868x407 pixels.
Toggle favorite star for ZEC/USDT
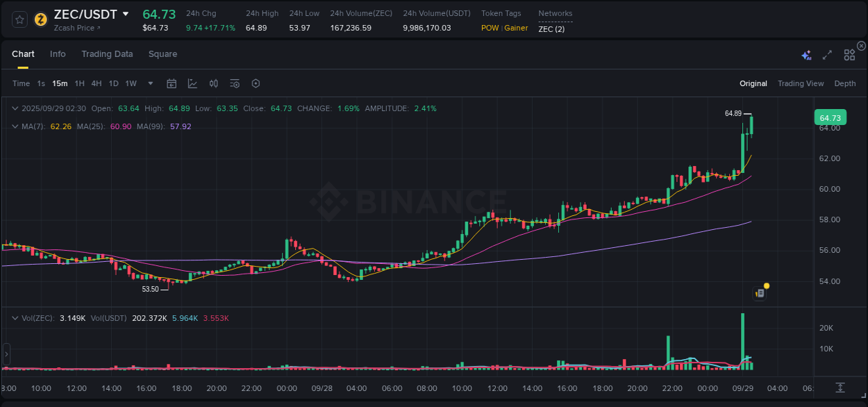pos(19,19)
